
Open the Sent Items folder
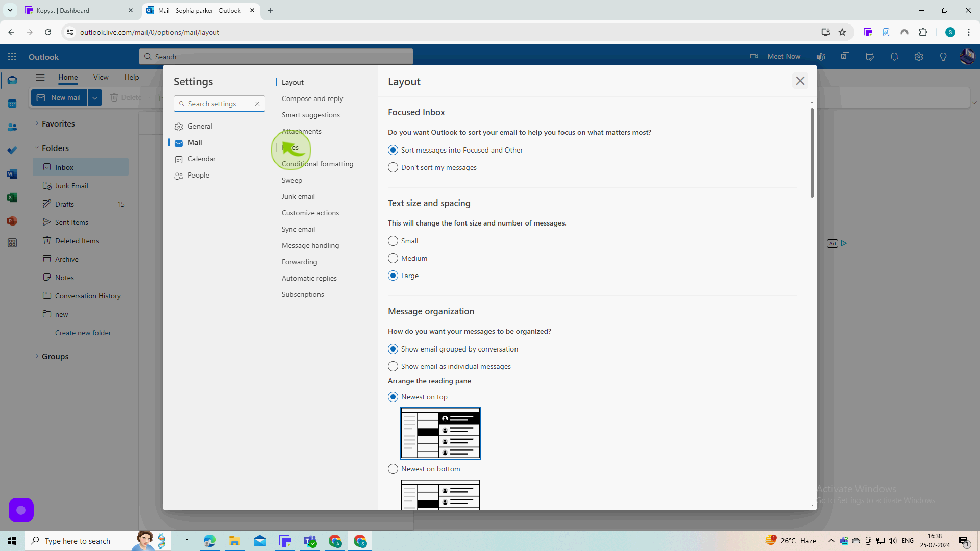pos(81,222)
